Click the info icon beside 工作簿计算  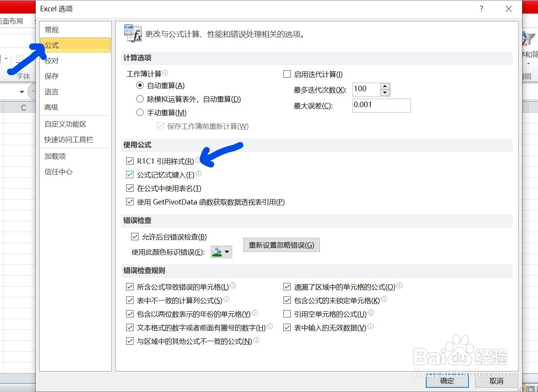click(165, 72)
